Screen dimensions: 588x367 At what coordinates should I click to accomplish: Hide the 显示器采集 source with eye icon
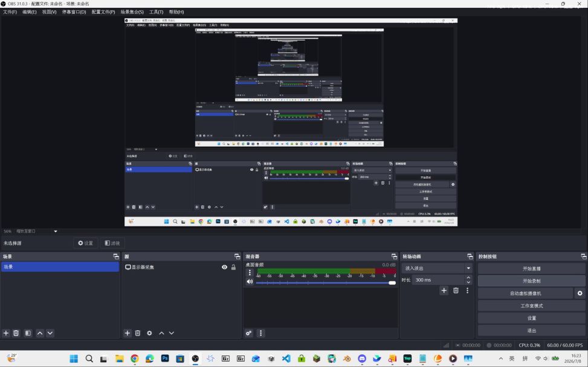click(x=224, y=267)
